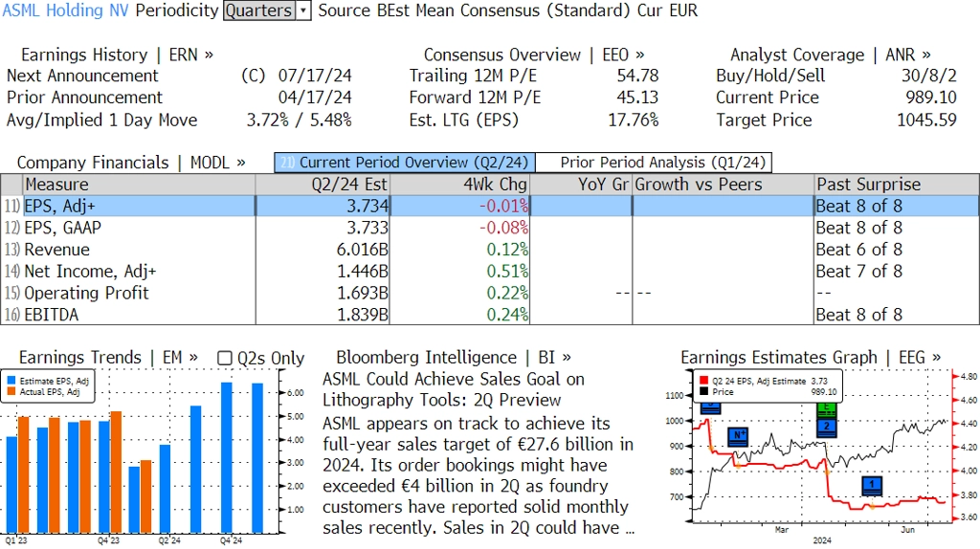Click red swatch for Q2 24 EPS estimate
This screenshot has height=549, width=980.
tap(703, 381)
